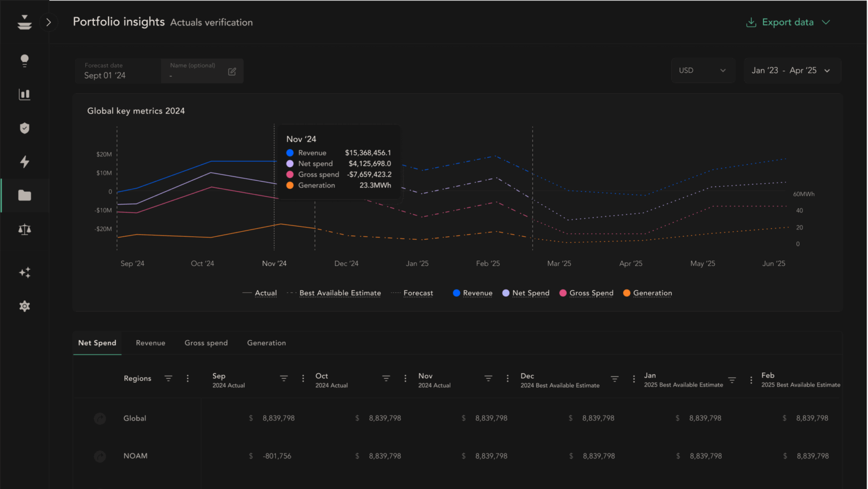Image resolution: width=868 pixels, height=489 pixels.
Task: Click the edit icon in Name field
Action: 232,72
